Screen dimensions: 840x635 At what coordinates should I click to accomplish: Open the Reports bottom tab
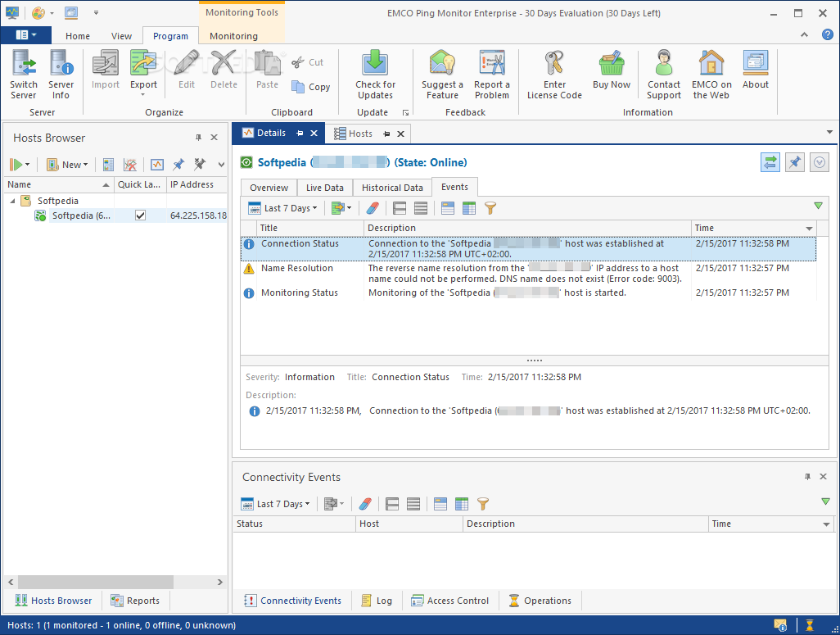pyautogui.click(x=135, y=601)
